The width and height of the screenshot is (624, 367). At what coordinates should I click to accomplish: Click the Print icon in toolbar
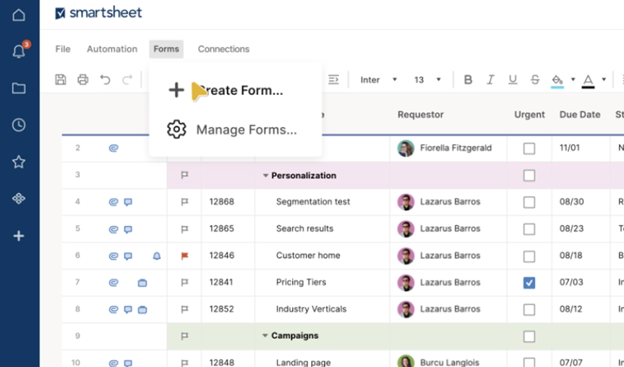(83, 80)
